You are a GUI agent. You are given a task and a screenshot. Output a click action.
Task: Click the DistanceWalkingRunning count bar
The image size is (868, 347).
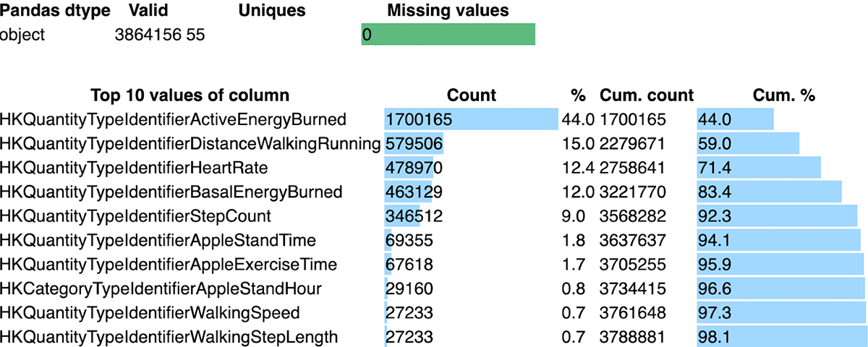coord(414,144)
